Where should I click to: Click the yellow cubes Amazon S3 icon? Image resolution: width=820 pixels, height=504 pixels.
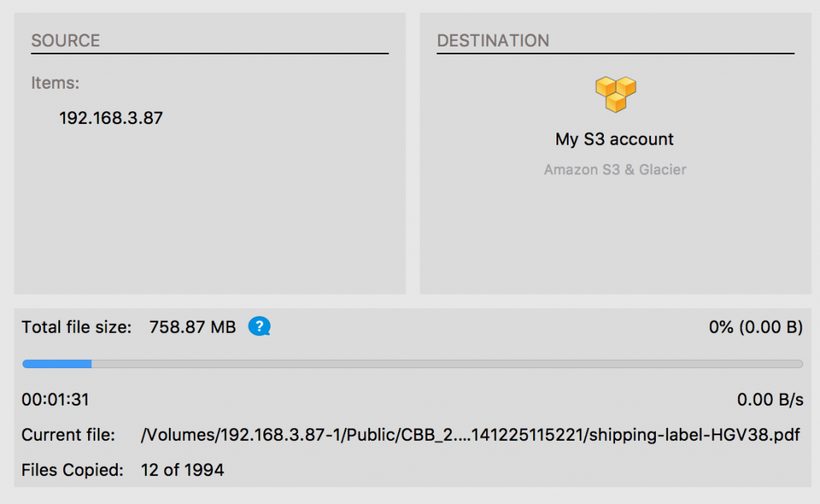[x=616, y=94]
